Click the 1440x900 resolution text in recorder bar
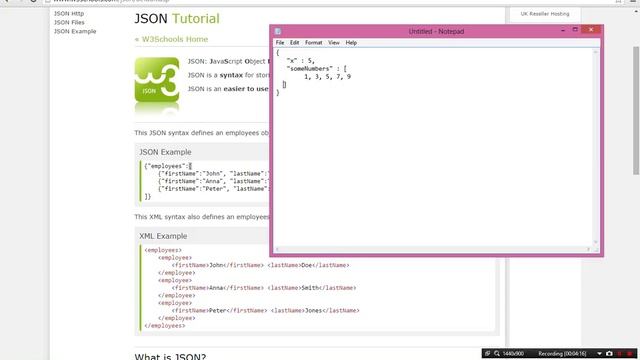The image size is (640, 360). point(513,353)
